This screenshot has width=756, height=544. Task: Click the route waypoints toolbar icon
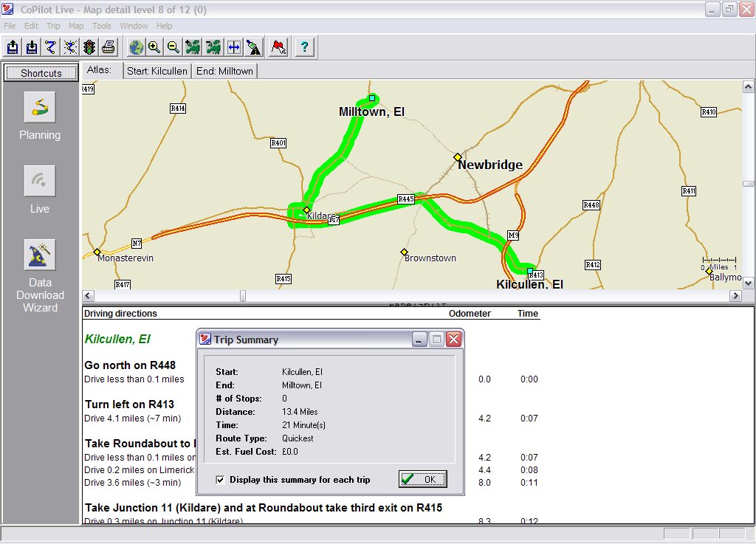coord(51,47)
